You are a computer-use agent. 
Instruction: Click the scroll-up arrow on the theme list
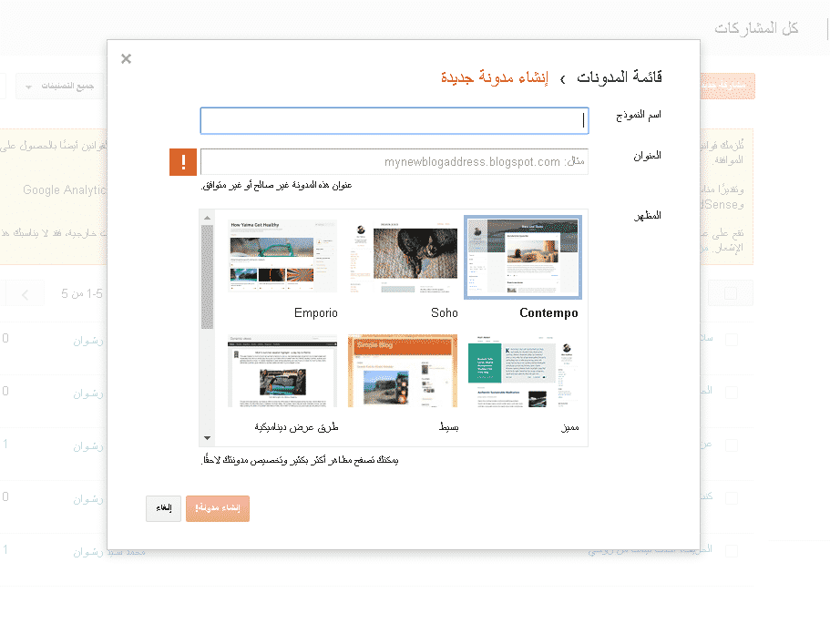(208, 217)
